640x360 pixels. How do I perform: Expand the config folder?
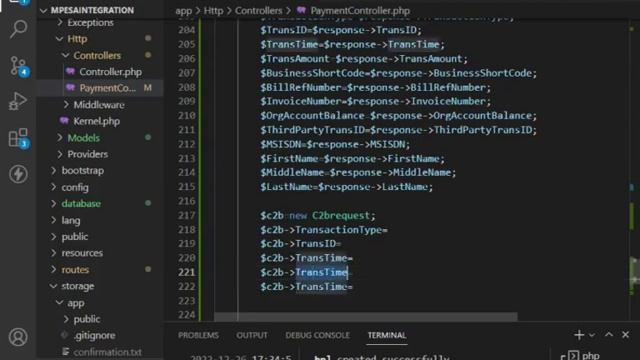pyautogui.click(x=53, y=187)
